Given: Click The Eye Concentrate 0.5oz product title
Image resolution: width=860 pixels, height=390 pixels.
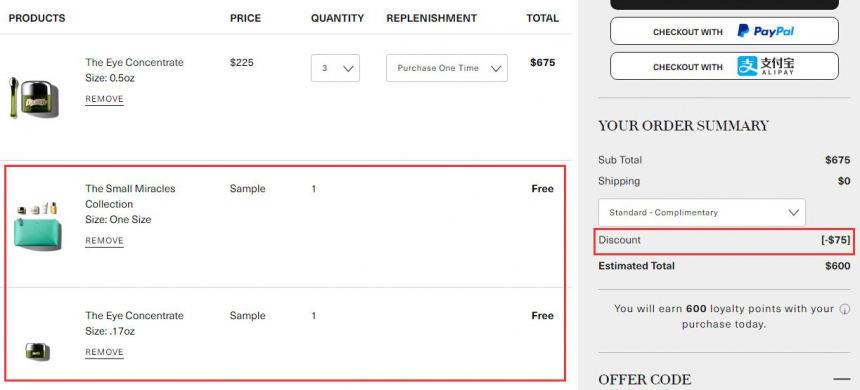Looking at the screenshot, I should (x=134, y=63).
